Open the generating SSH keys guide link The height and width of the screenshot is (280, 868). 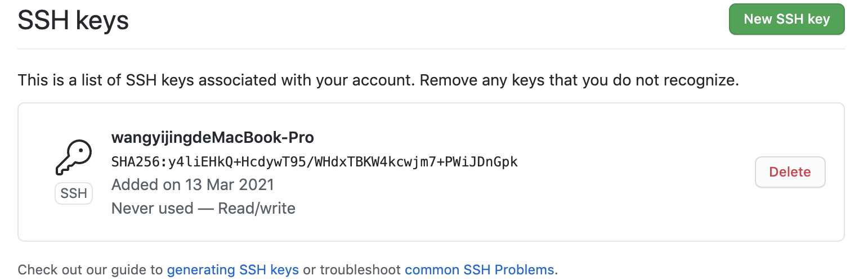233,270
